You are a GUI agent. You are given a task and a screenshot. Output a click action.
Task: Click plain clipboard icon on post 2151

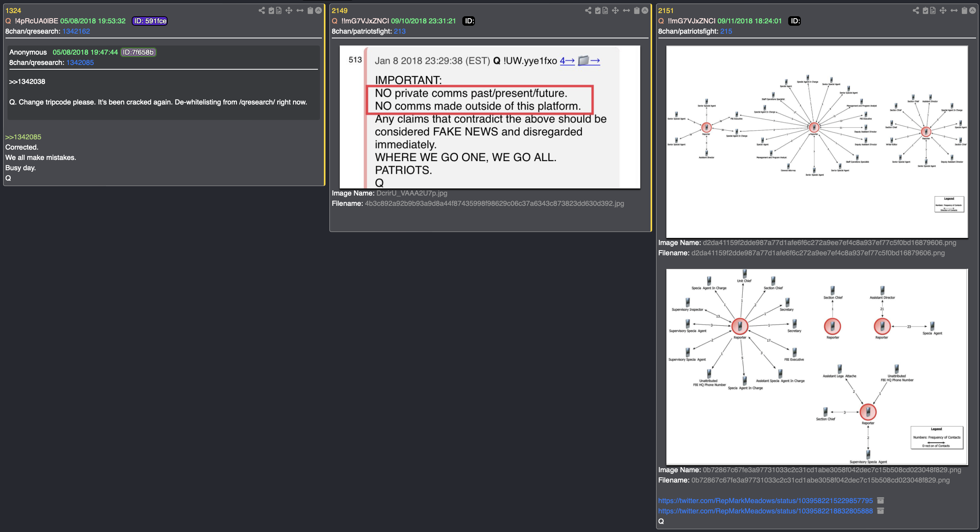pos(965,11)
